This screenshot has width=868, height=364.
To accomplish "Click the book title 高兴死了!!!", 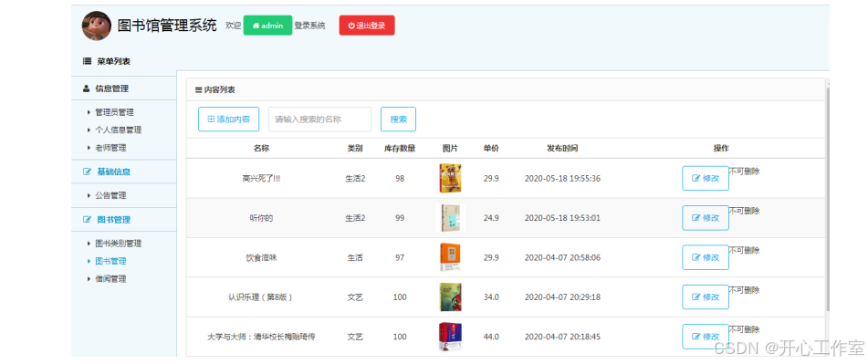I will [x=261, y=179].
